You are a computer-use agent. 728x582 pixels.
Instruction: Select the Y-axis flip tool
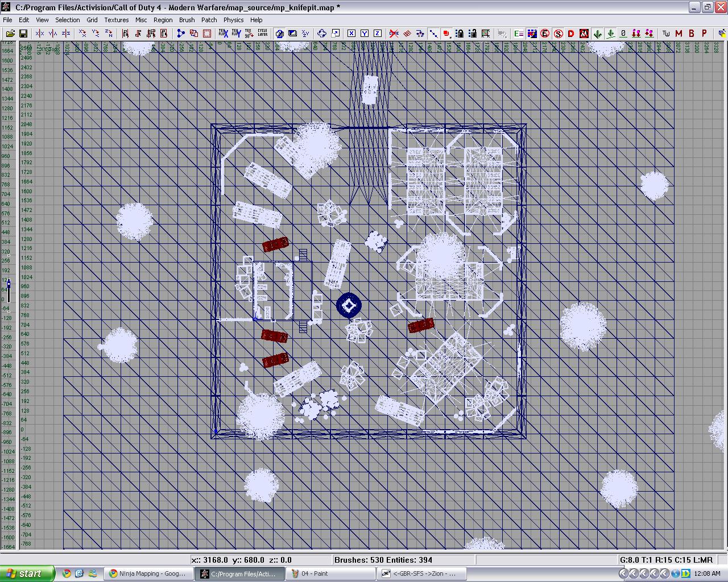pyautogui.click(x=53, y=34)
